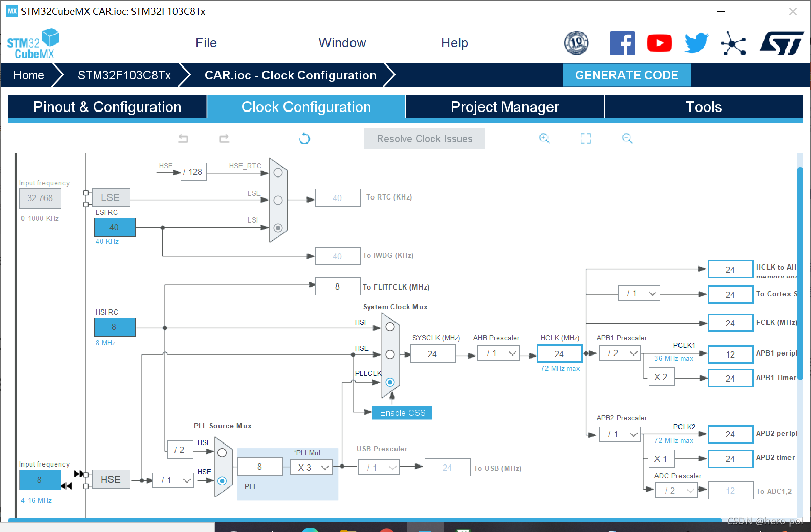The width and height of the screenshot is (811, 532).
Task: Click CAR.ioc - Clock Configuration breadcrumb
Action: click(x=291, y=75)
